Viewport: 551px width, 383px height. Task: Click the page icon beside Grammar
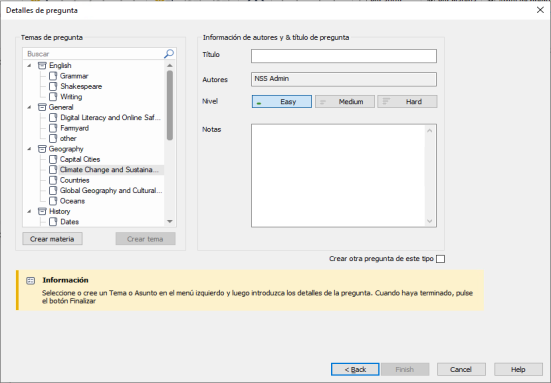(x=53, y=76)
